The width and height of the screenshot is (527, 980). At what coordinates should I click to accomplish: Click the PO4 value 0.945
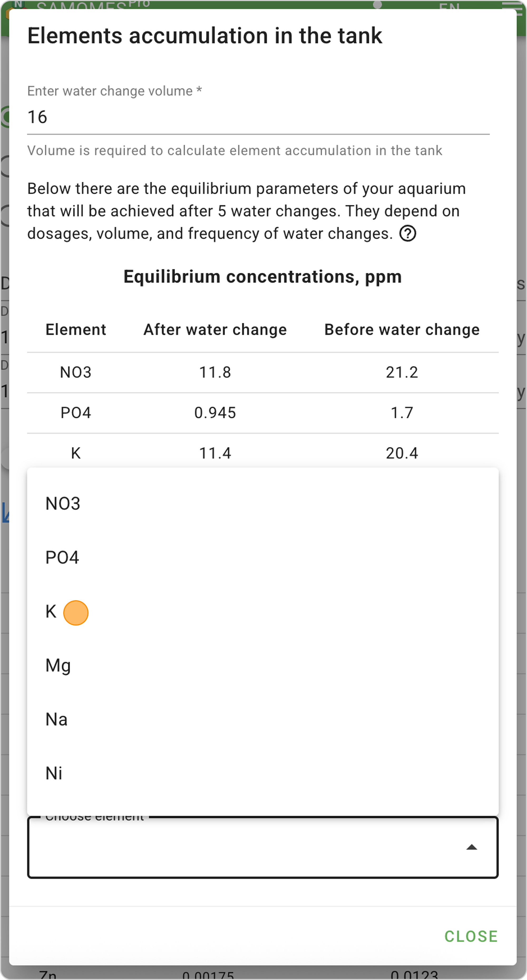215,413
